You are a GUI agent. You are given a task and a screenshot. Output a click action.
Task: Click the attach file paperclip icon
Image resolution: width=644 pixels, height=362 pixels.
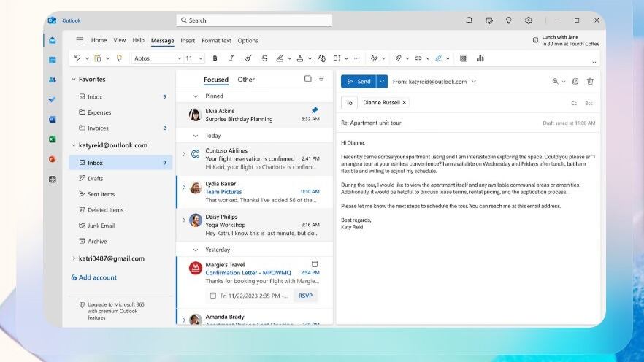[398, 58]
